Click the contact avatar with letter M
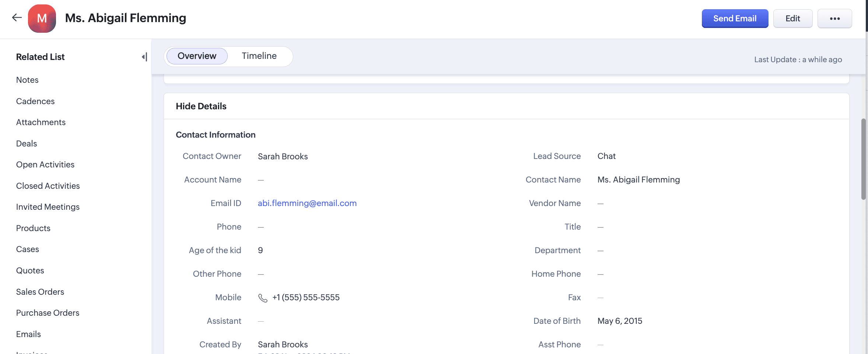The image size is (868, 354). pos(42,18)
